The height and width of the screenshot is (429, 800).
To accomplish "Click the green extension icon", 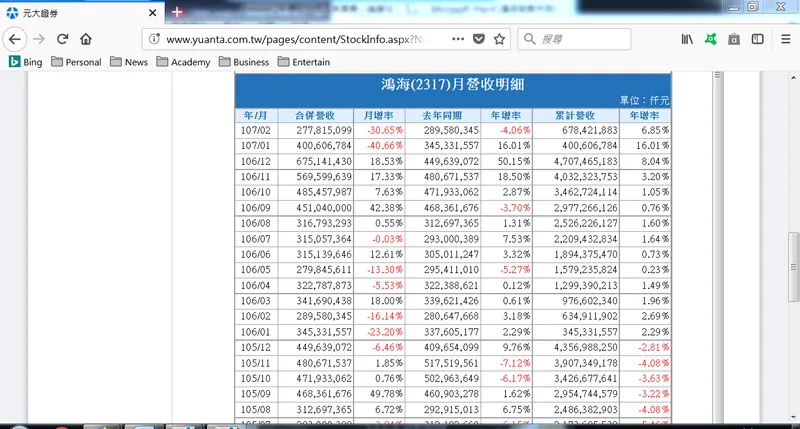I will coord(711,39).
